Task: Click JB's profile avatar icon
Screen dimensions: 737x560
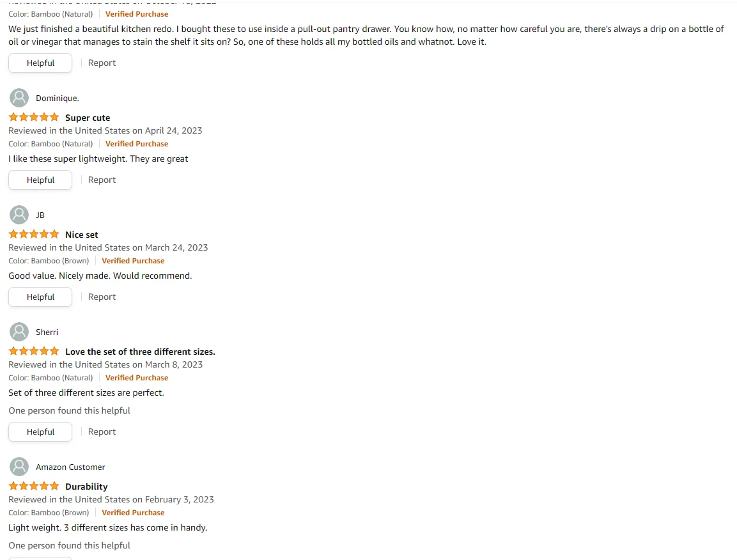Action: point(20,215)
